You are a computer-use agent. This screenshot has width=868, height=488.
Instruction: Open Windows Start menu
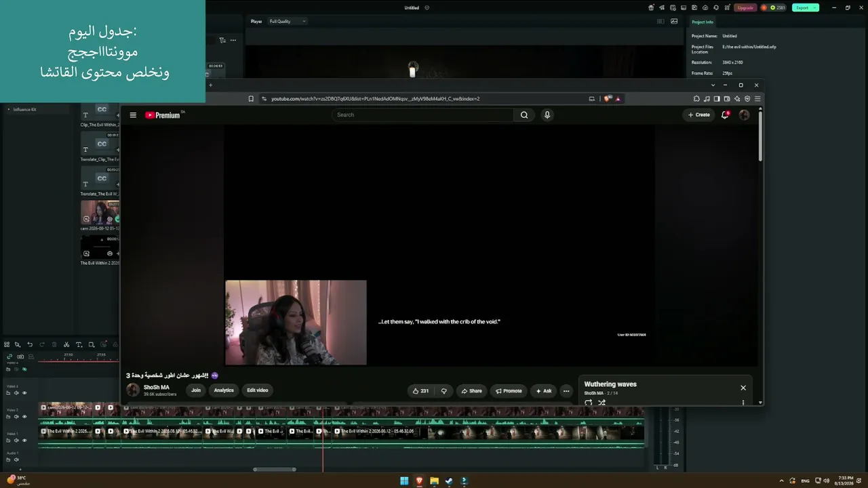(404, 481)
